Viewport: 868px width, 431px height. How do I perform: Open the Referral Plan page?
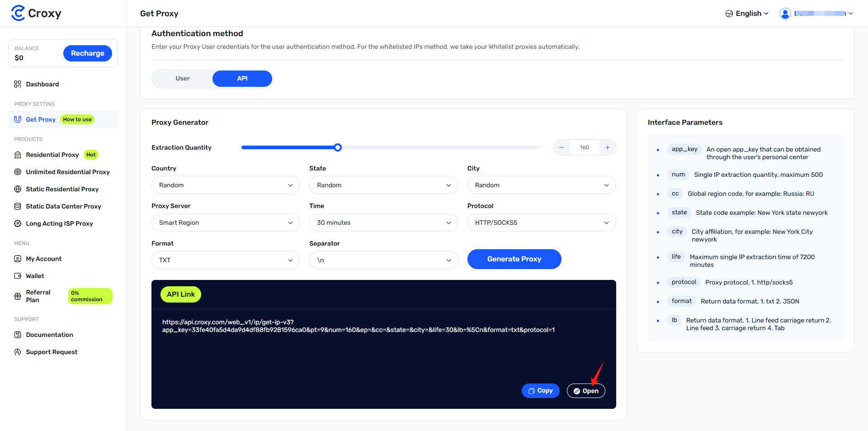coord(38,296)
